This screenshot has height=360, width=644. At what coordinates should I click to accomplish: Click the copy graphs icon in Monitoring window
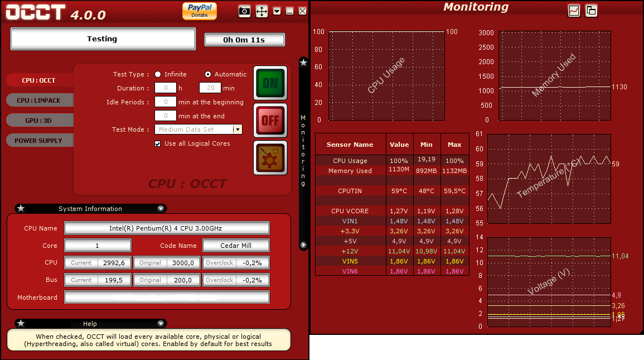(591, 11)
